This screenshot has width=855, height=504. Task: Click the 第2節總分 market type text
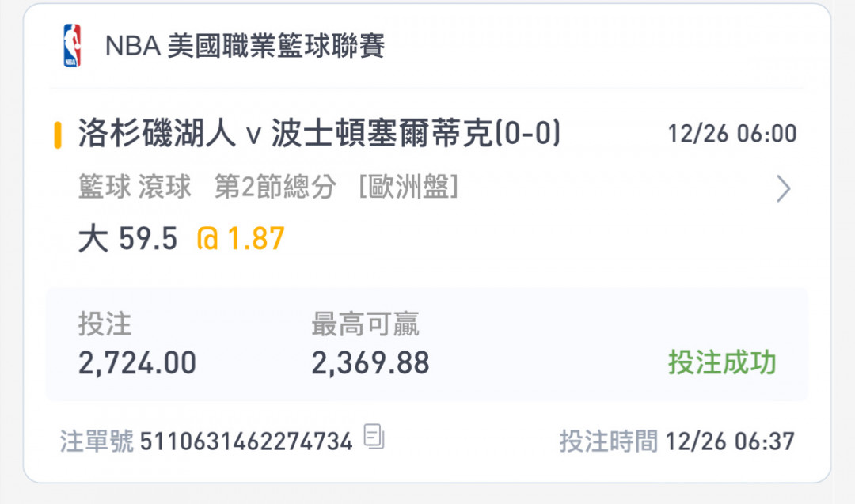pyautogui.click(x=275, y=187)
